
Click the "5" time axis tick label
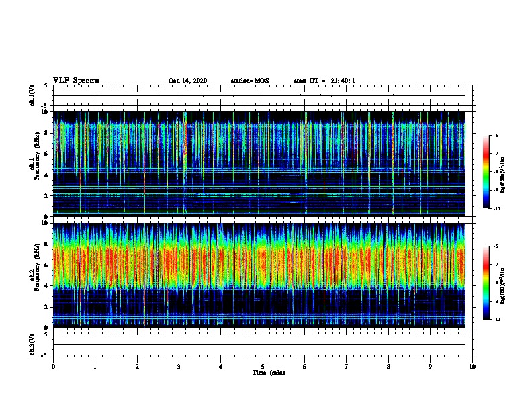[x=263, y=367]
